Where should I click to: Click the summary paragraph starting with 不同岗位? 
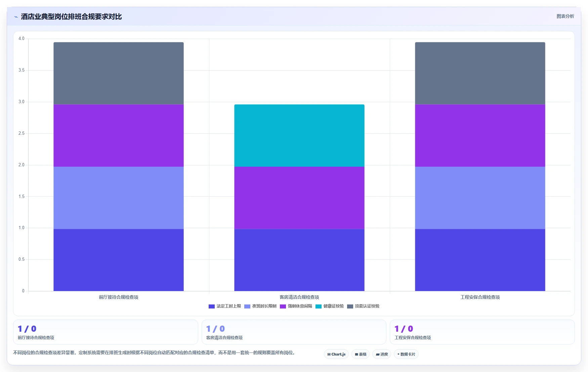coord(155,353)
